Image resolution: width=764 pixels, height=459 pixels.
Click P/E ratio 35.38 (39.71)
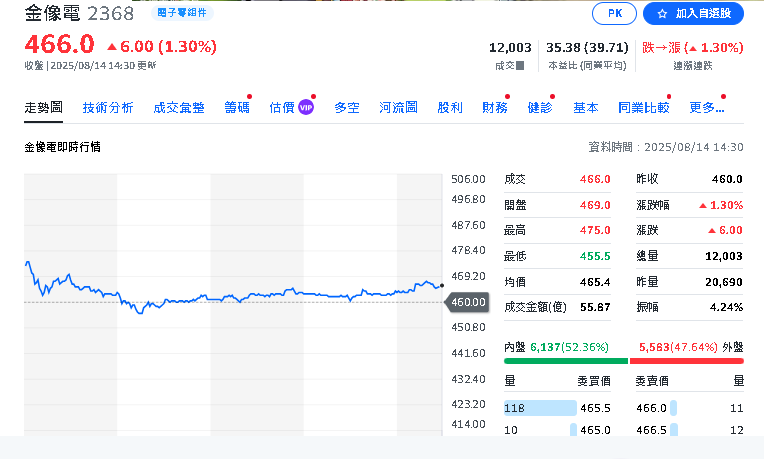tap(587, 48)
